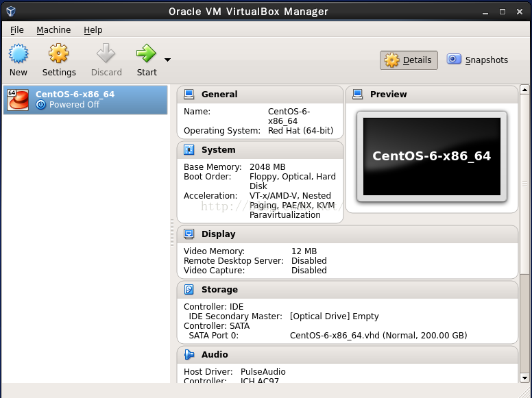The image size is (532, 398).
Task: Open the General section header link
Action: pos(219,95)
